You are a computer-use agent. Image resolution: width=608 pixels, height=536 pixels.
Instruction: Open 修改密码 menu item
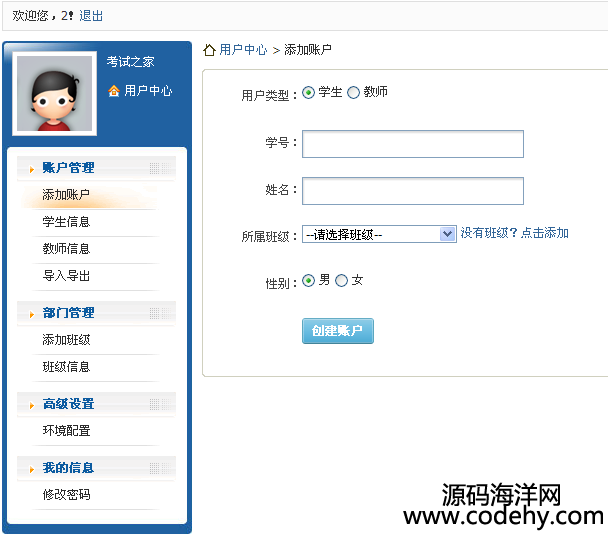coord(66,495)
